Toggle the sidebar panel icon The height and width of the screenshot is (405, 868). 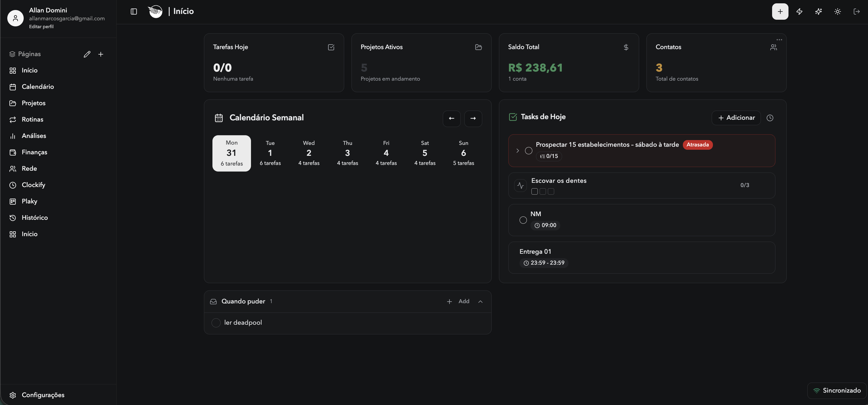point(134,12)
